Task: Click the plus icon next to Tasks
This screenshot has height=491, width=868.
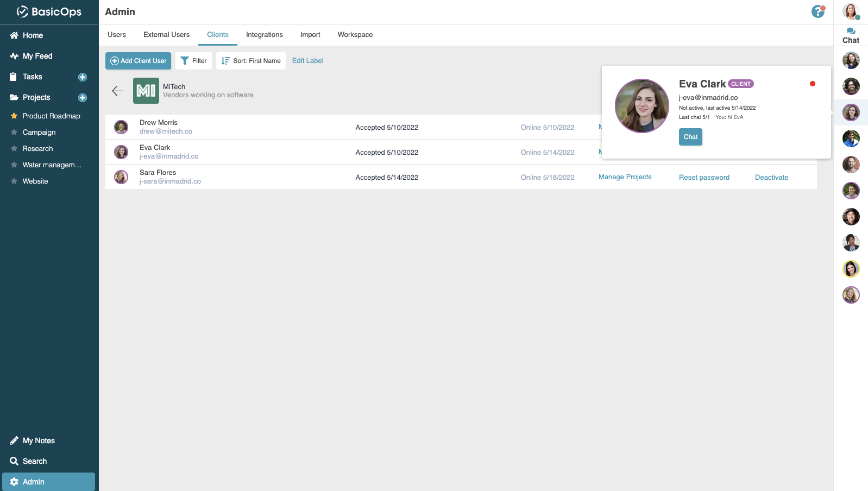Action: [x=83, y=77]
